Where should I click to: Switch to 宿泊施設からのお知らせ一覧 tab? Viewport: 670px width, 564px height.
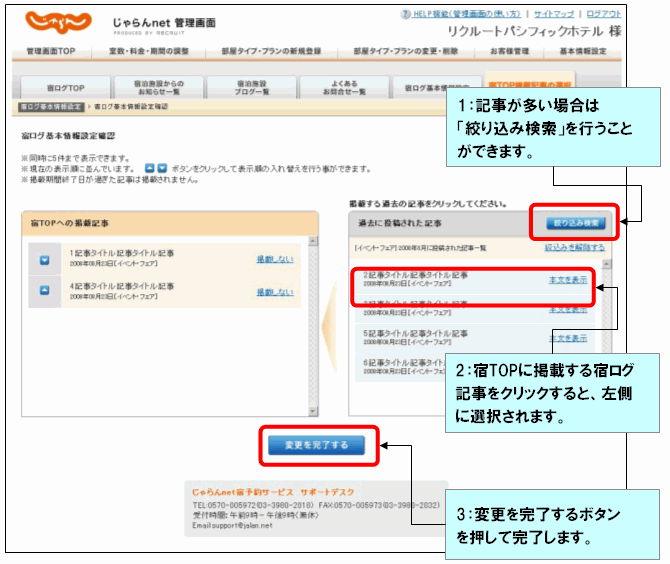pos(159,88)
